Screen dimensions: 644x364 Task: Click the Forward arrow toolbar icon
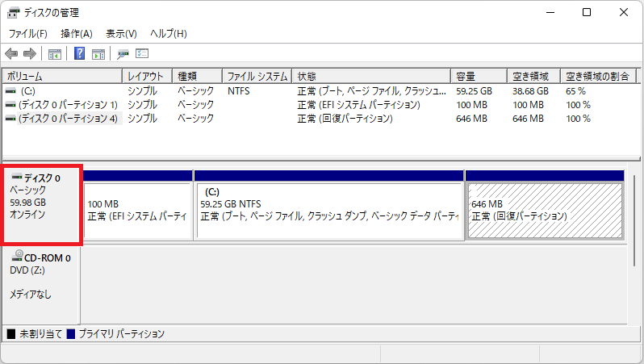(30, 53)
